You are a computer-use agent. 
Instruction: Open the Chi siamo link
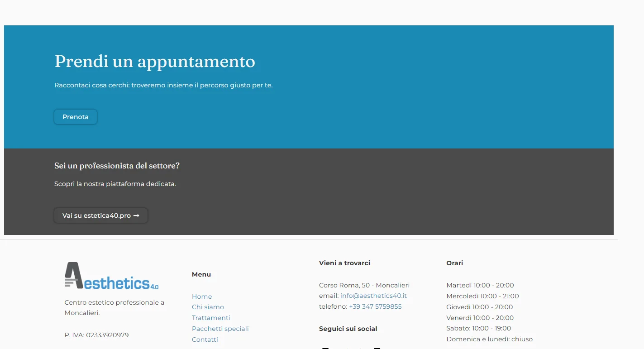[x=208, y=307]
